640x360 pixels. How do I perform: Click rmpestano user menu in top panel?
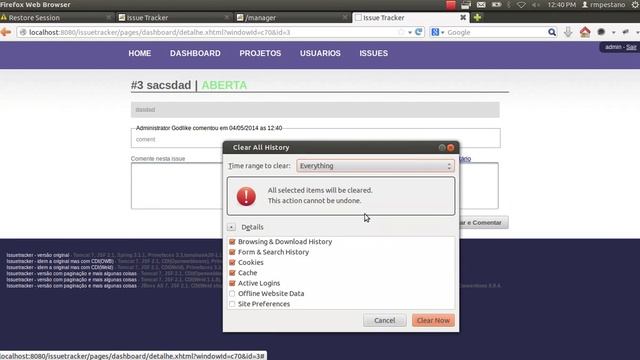pyautogui.click(x=603, y=5)
